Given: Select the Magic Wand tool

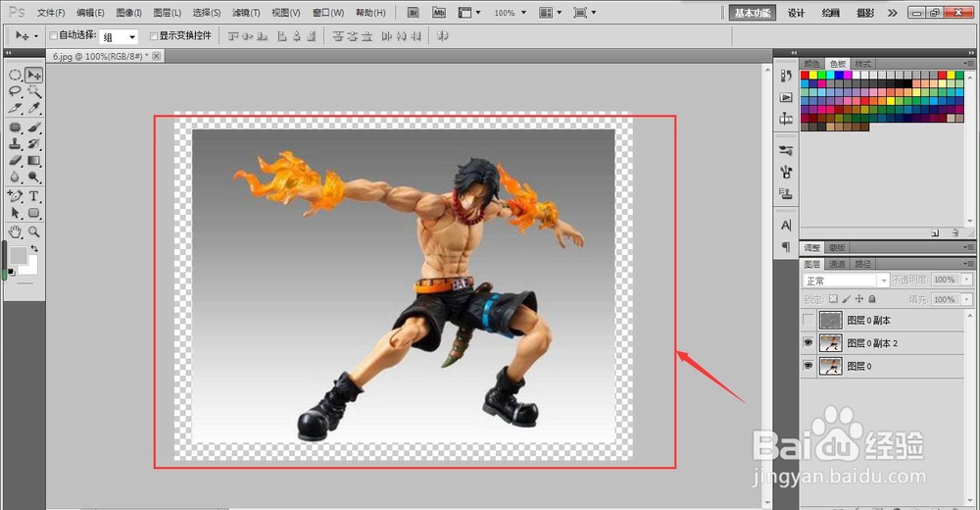Looking at the screenshot, I should coord(33,92).
